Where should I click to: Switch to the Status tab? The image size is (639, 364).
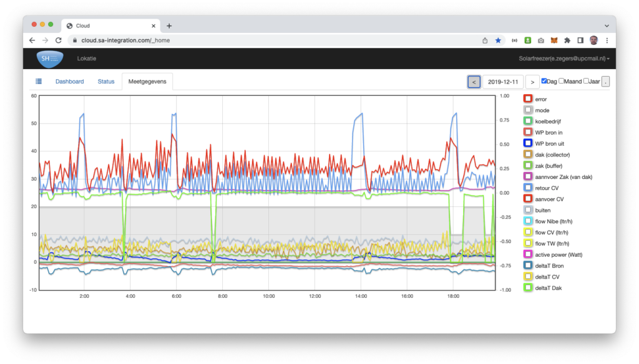pos(106,82)
